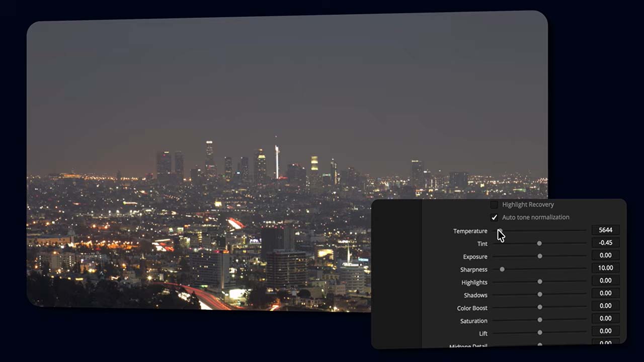Click the Color Boost value input field

[605, 306]
